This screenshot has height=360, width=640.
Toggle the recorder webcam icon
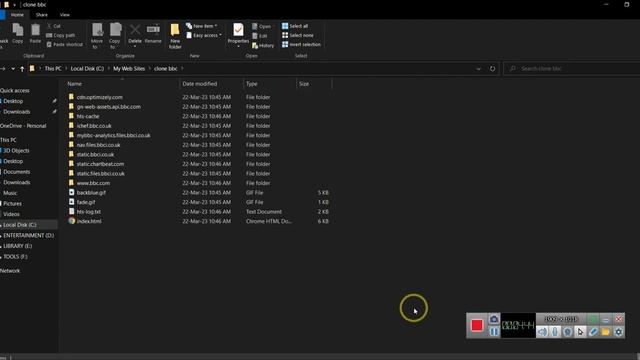coord(567,332)
